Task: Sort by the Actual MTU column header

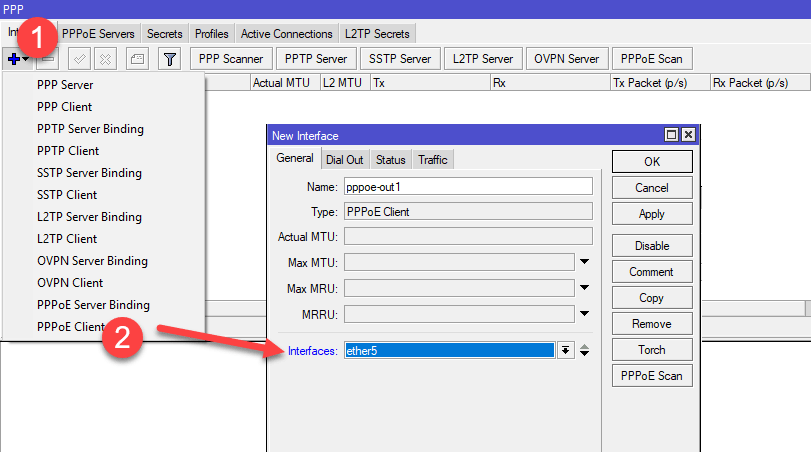Action: (285, 83)
